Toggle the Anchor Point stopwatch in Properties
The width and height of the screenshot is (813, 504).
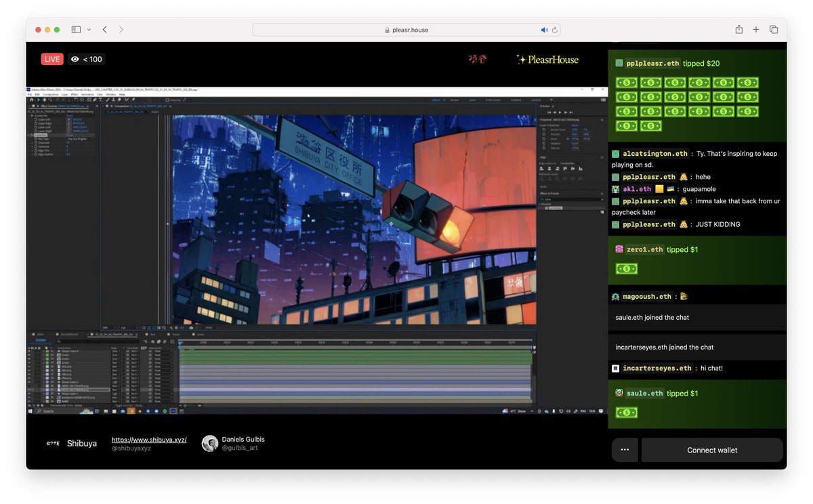pos(544,129)
